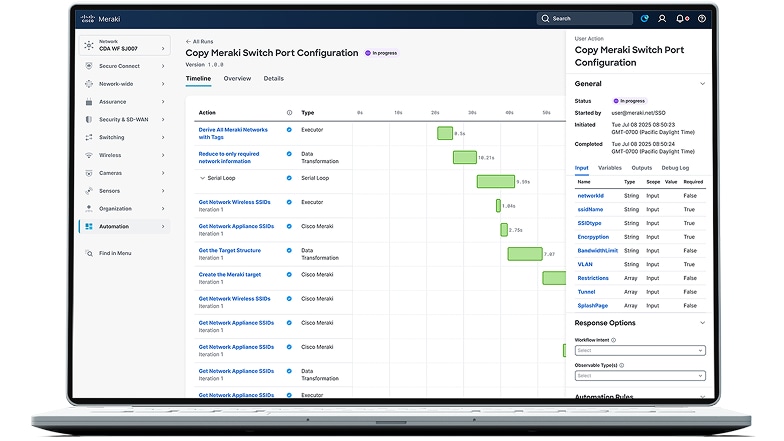The width and height of the screenshot is (784, 441).
Task: Open the Wireless section icon in sidebar
Action: [x=89, y=155]
